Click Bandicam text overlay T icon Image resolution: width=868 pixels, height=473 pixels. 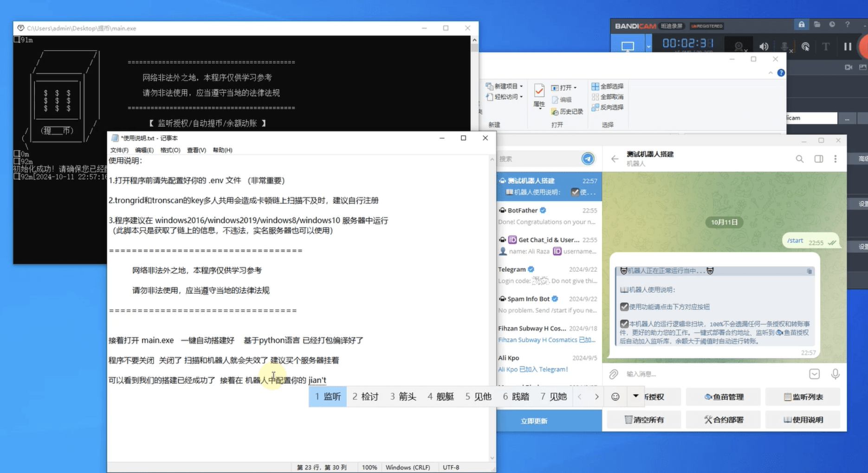pos(826,46)
